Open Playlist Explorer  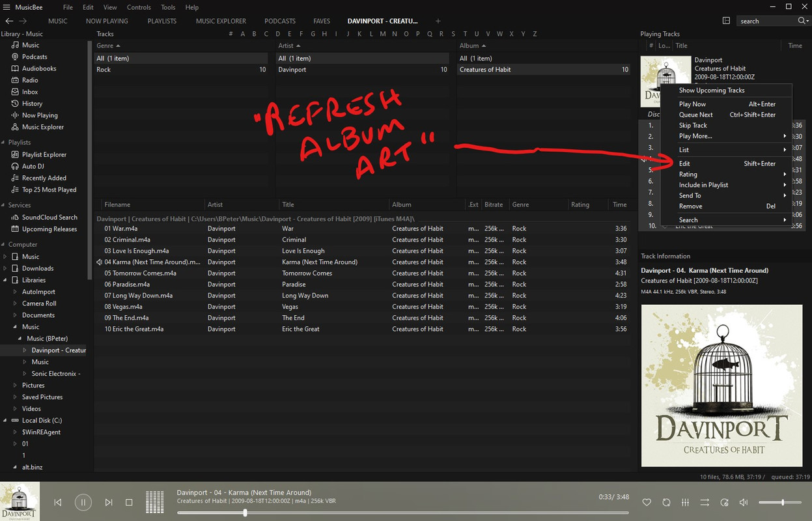point(44,154)
